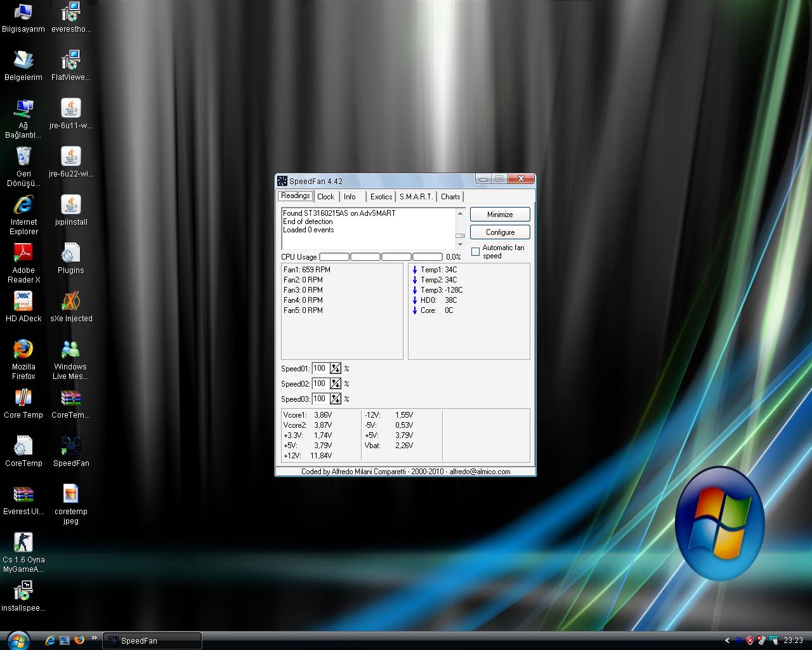Click the Speed01 value field
812x650 pixels.
320,368
